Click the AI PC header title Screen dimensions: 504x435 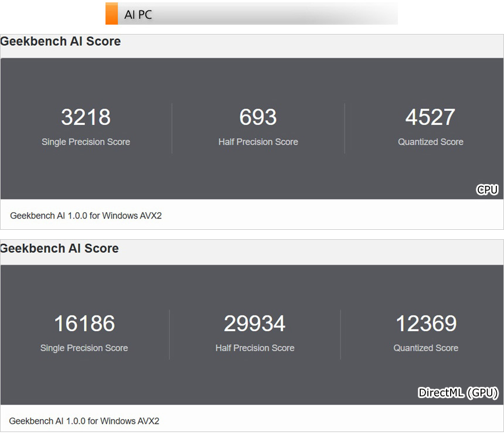click(138, 15)
